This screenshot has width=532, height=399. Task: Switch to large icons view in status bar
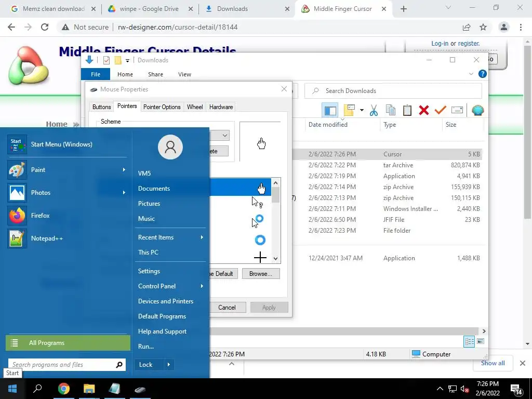tap(481, 341)
